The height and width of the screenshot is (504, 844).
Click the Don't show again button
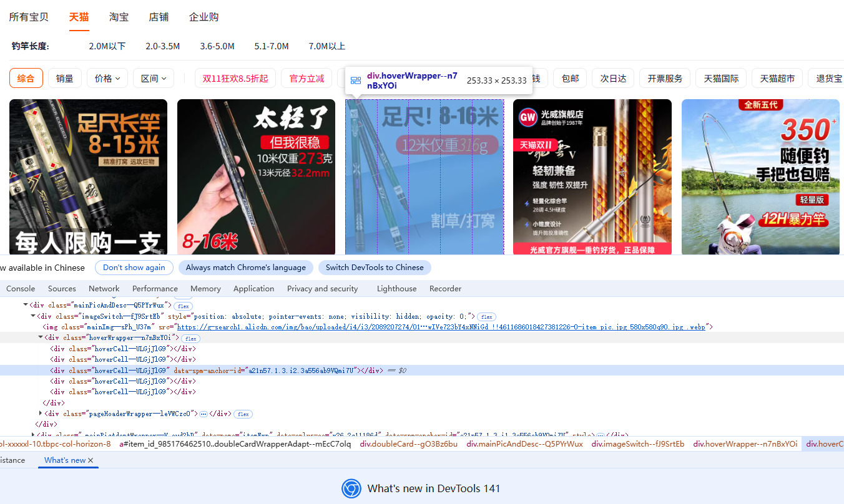134,267
